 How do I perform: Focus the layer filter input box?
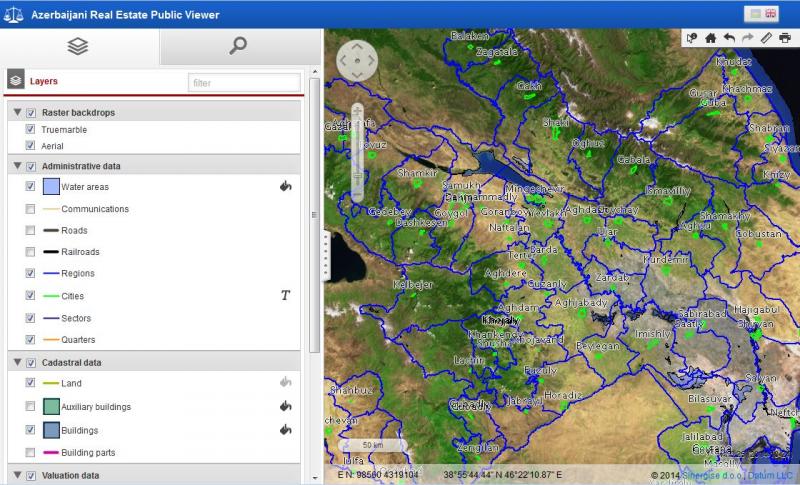244,82
